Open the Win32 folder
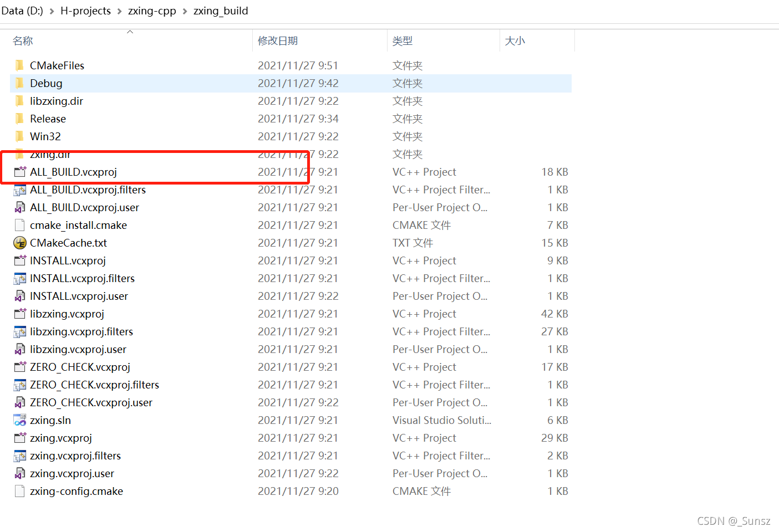The image size is (779, 532). pos(45,136)
